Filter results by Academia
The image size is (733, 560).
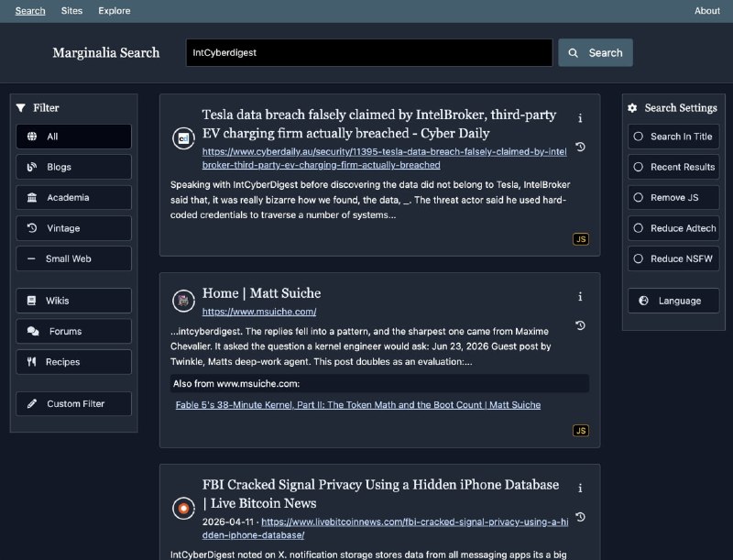tap(74, 197)
